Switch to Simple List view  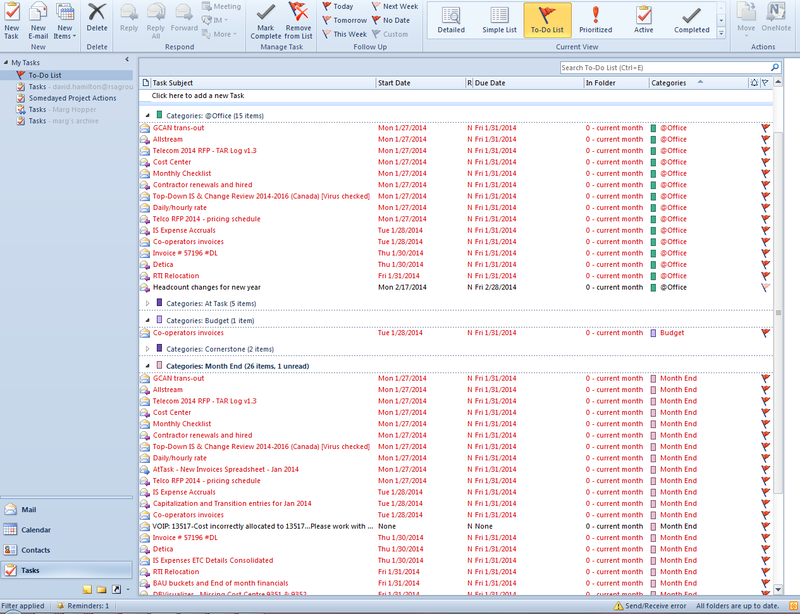click(x=499, y=20)
